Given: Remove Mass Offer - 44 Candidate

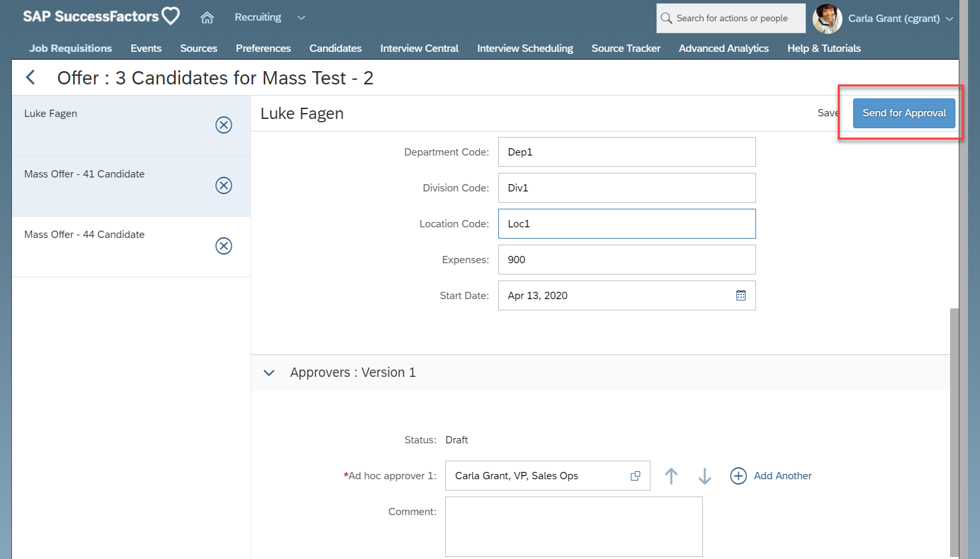Looking at the screenshot, I should 224,246.
